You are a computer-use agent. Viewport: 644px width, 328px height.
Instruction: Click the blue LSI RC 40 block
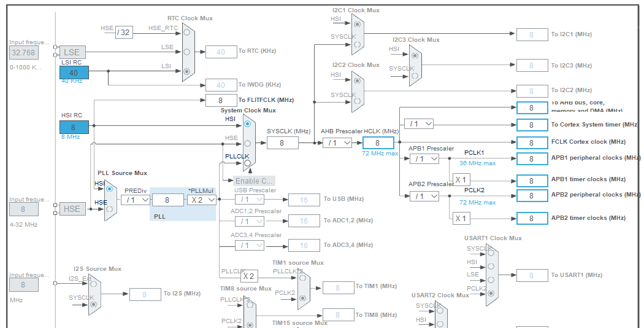pyautogui.click(x=74, y=72)
